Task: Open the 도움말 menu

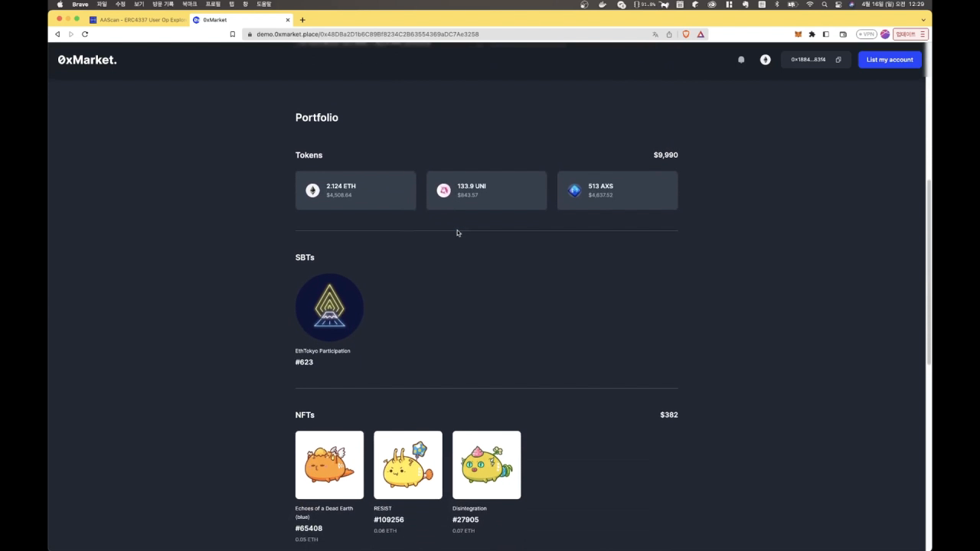Action: click(x=263, y=5)
